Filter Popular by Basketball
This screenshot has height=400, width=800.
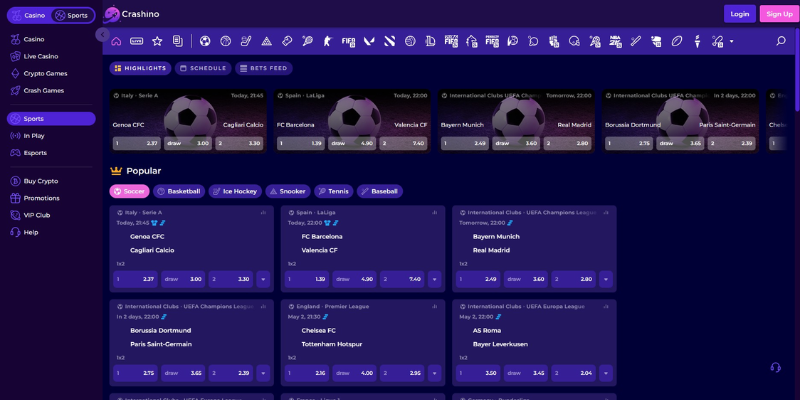click(179, 191)
